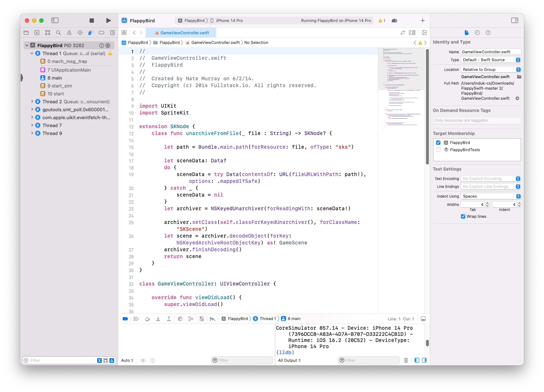544x392 pixels.
Task: Toggle the variables view pane
Action: pos(417,360)
